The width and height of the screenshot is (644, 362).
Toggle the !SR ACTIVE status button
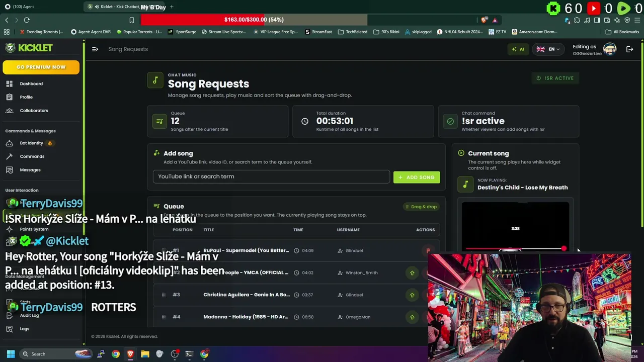coord(555,78)
